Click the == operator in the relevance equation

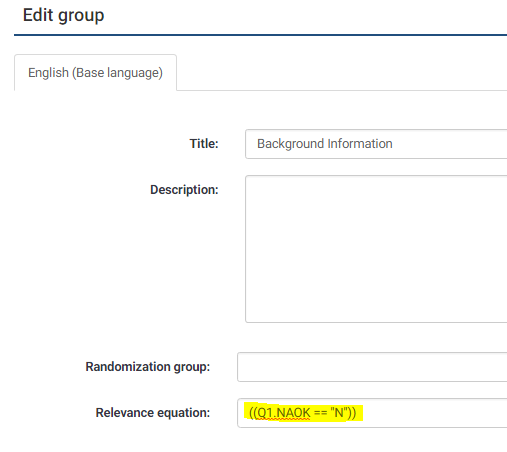pyautogui.click(x=320, y=413)
